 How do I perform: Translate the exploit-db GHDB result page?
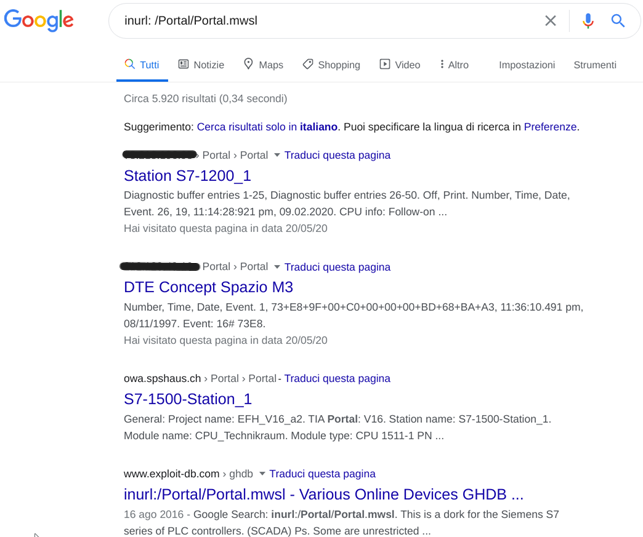[x=322, y=473]
